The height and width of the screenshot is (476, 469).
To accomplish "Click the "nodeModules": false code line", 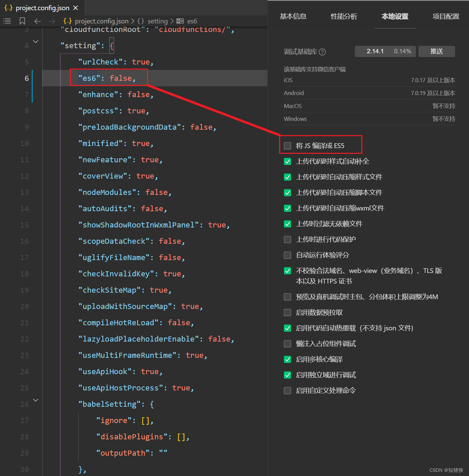I will 125,192.
